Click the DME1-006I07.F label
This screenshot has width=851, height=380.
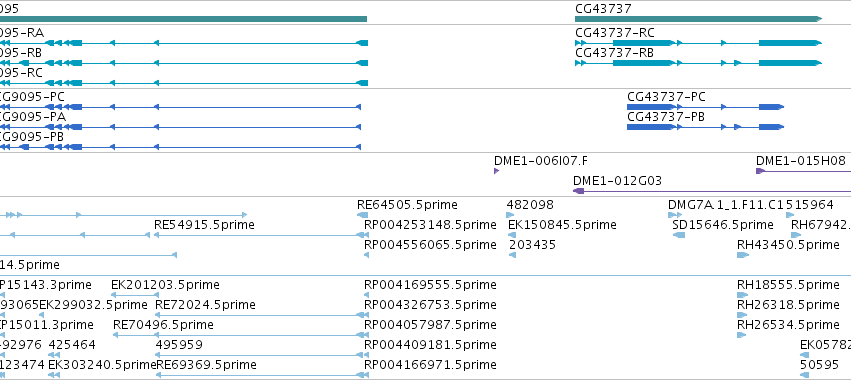click(541, 161)
